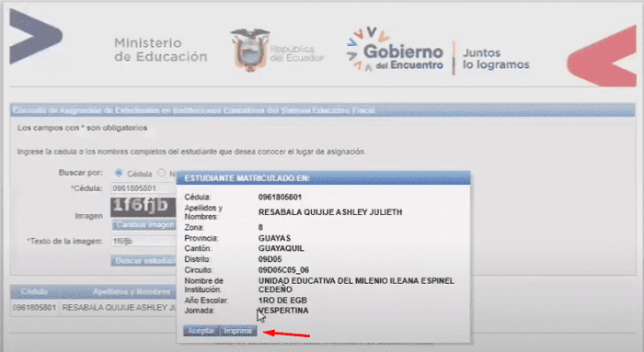Click Imprimir button in dialog
Screen dimensions: 644x352
(238, 331)
